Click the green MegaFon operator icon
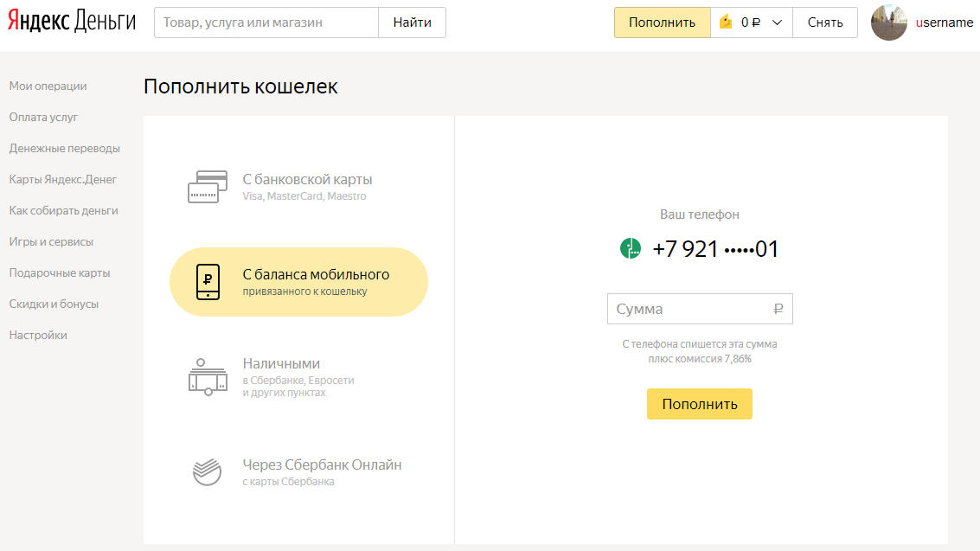Image resolution: width=980 pixels, height=551 pixels. pos(630,248)
